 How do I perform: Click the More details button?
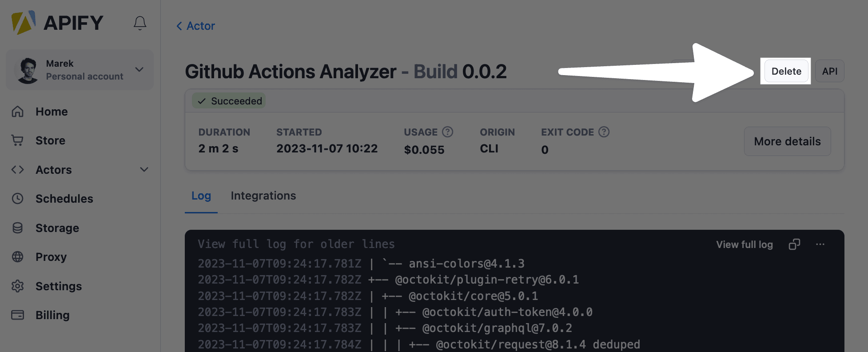[x=787, y=141]
